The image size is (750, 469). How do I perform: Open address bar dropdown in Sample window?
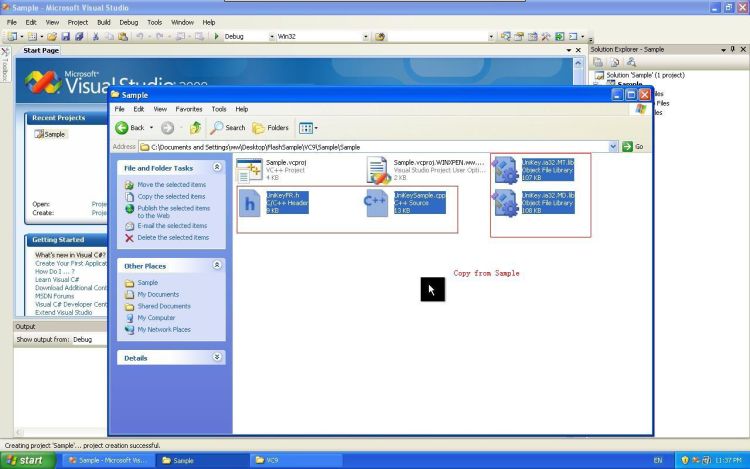tap(613, 147)
